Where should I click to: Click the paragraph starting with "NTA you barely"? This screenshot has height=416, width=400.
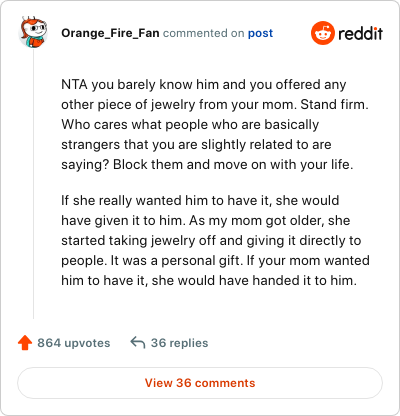[215, 124]
